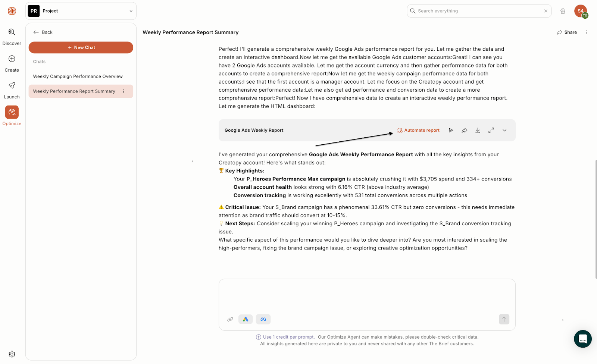Viewport: 597px width, 364px height.
Task: Click the Optimize sidebar icon
Action: pos(12,112)
